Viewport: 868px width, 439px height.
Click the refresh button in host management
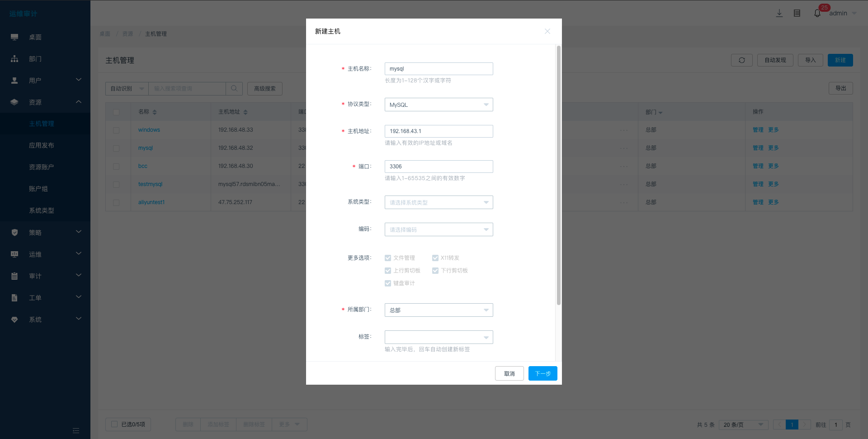[x=742, y=60]
